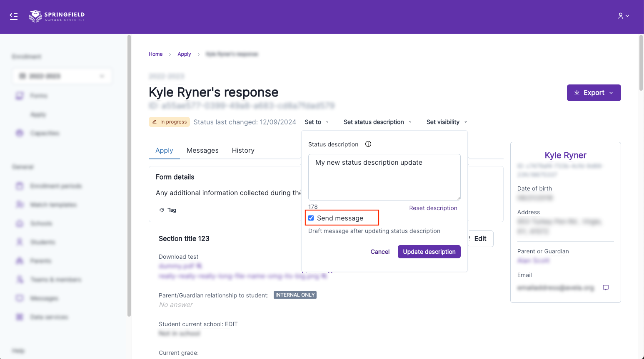Collapse the Set status description dropdown

(377, 122)
